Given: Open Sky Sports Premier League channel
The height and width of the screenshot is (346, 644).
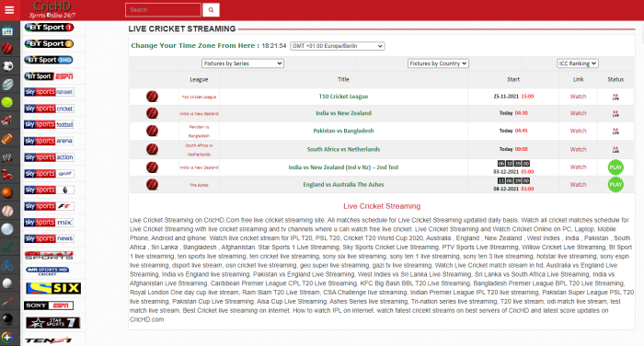Looking at the screenshot, I should pos(49,190).
